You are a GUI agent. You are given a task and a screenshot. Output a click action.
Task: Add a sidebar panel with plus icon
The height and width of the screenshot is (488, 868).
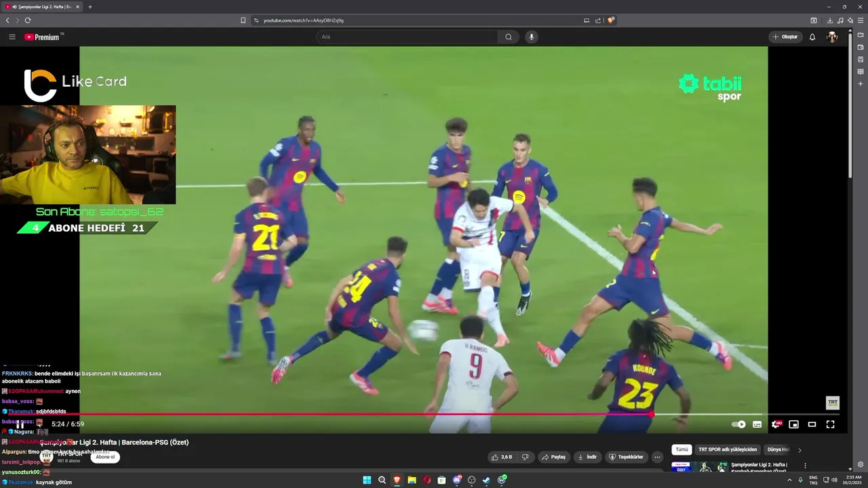tap(861, 83)
